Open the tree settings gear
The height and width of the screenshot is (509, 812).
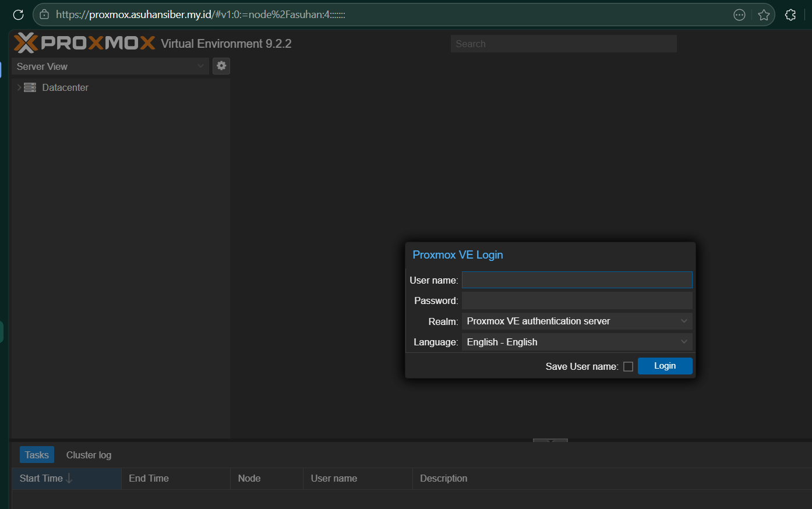[221, 66]
